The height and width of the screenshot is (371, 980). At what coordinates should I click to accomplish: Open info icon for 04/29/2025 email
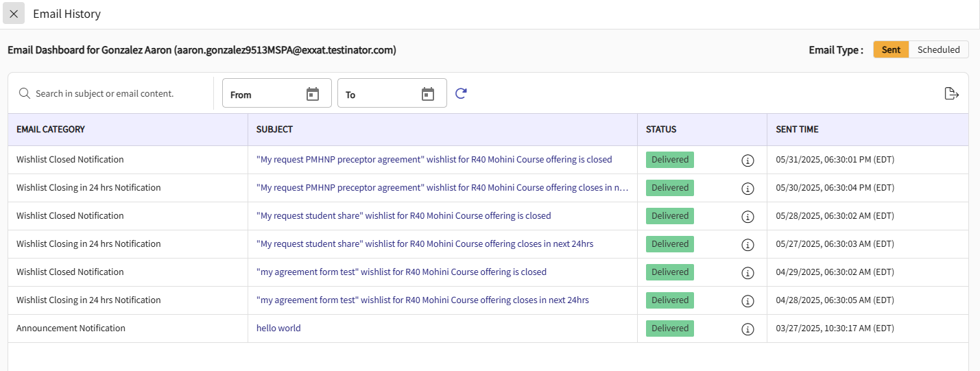748,273
